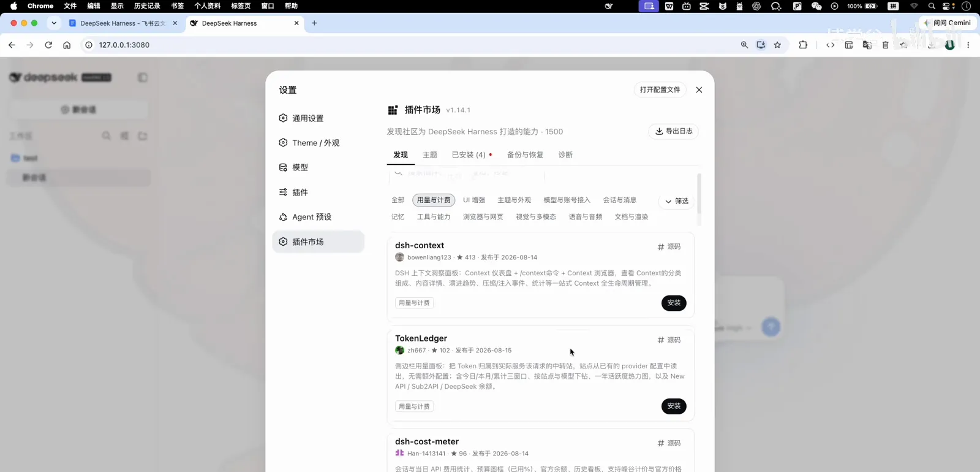Switch to the DeepSeek Harness - 飞书云文 tab
Image resolution: width=980 pixels, height=472 pixels.
click(x=123, y=23)
